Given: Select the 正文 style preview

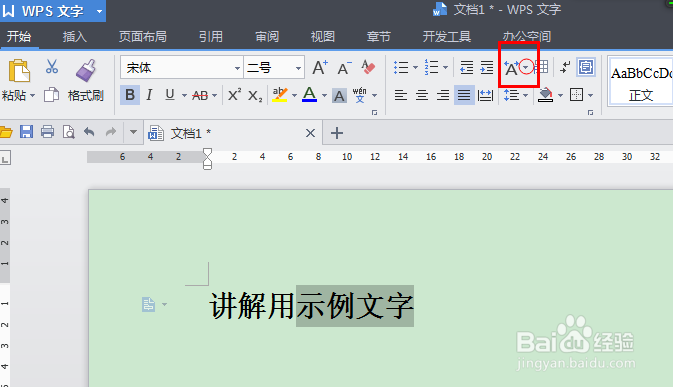Looking at the screenshot, I should (641, 82).
